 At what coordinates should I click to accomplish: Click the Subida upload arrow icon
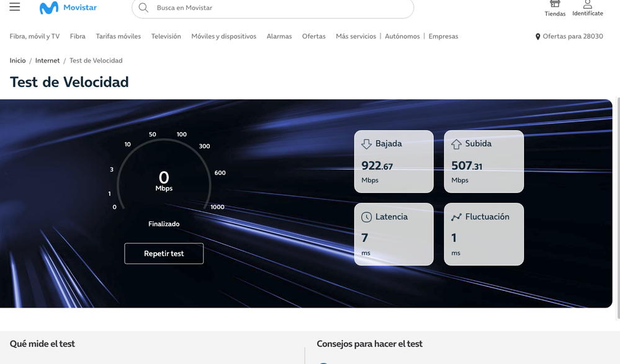(x=457, y=143)
